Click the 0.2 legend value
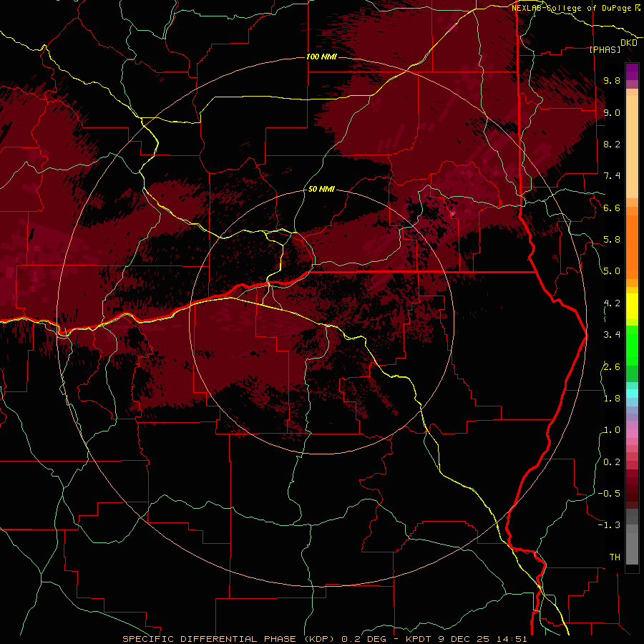The image size is (644, 644). pyautogui.click(x=612, y=462)
